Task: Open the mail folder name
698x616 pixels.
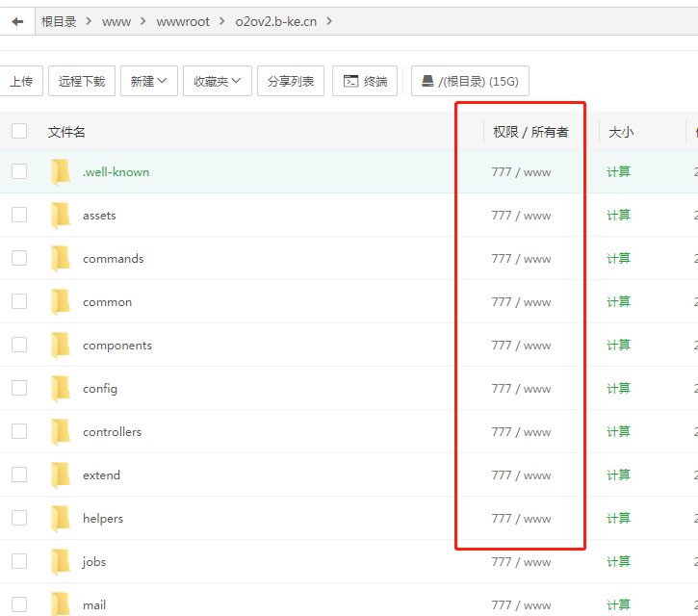Action: 94,604
